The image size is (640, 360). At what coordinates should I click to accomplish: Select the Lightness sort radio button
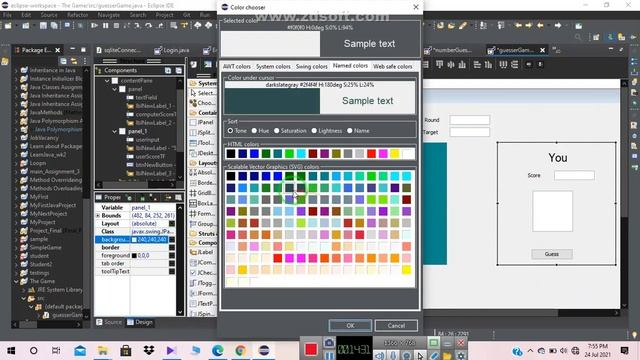pos(314,131)
